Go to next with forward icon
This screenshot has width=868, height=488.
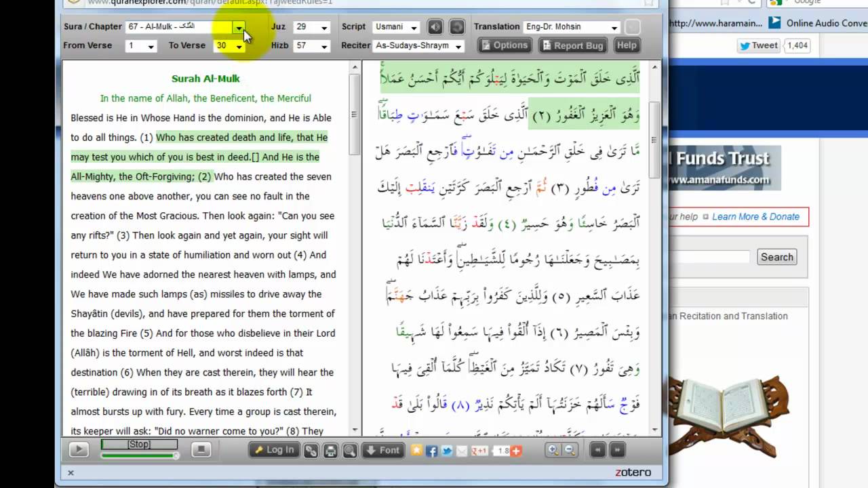617,450
